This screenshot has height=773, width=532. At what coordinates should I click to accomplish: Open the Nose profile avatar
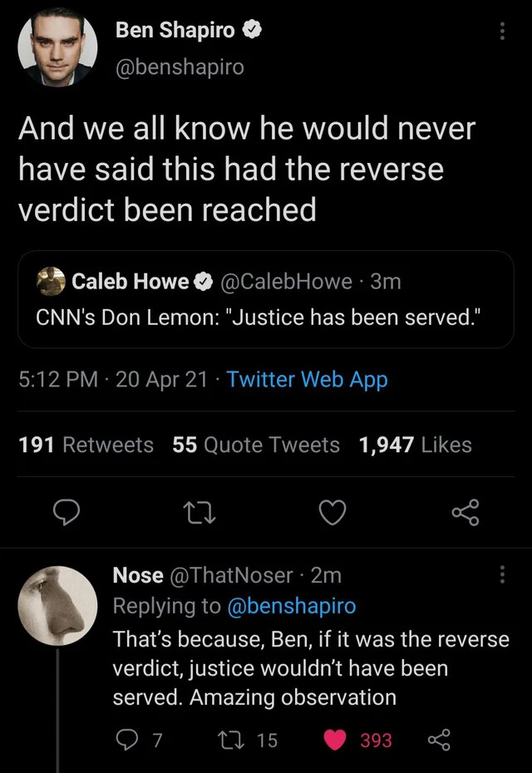click(57, 606)
